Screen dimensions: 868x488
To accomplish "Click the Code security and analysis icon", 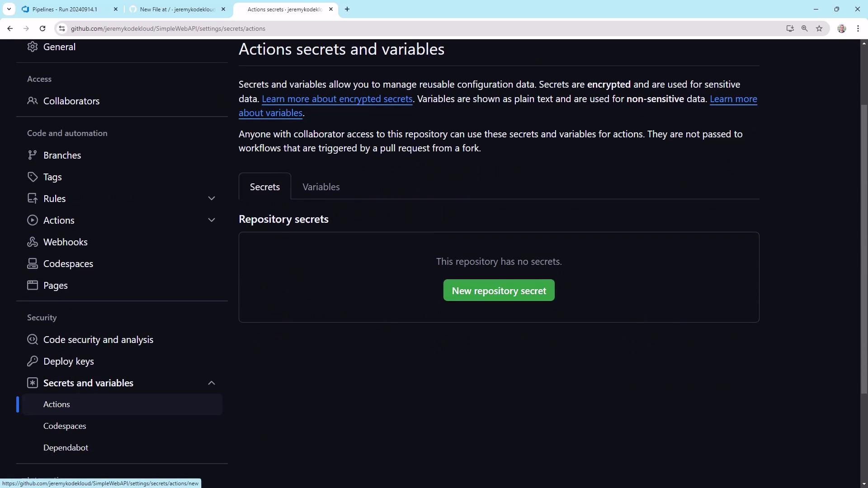I will click(x=32, y=339).
